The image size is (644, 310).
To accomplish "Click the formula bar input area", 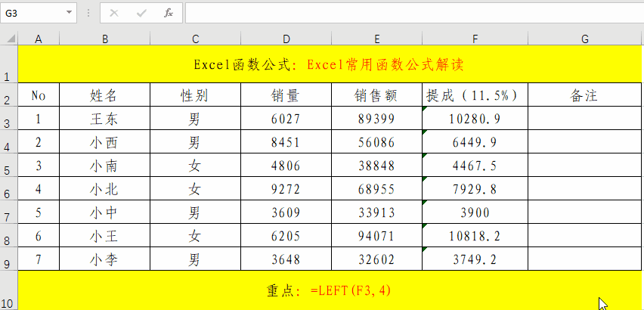I will 414,13.
